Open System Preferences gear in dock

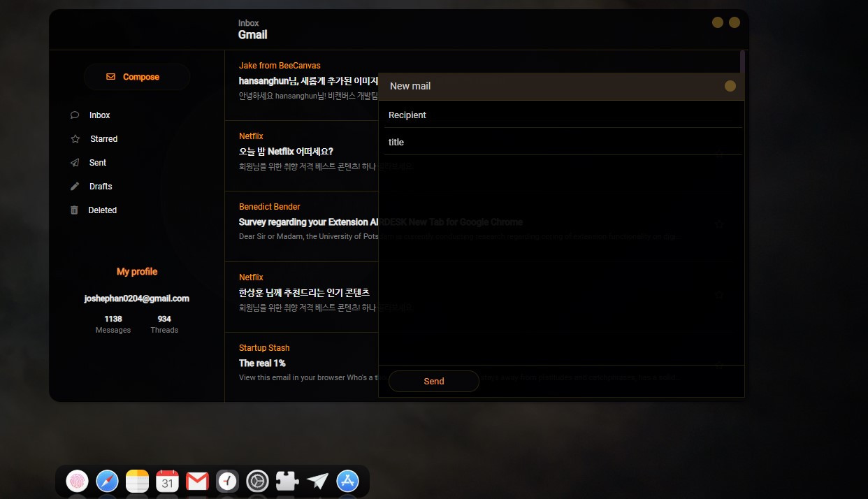[x=257, y=481]
